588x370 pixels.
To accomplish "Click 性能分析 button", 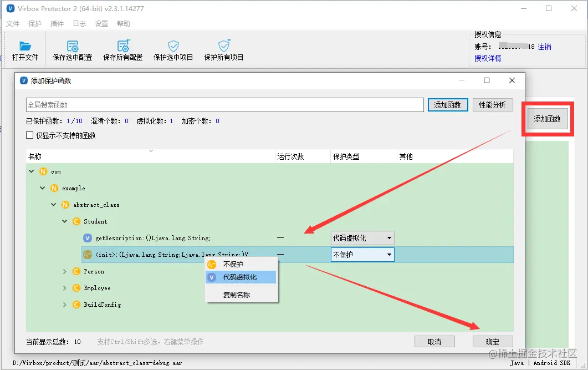I will 492,105.
